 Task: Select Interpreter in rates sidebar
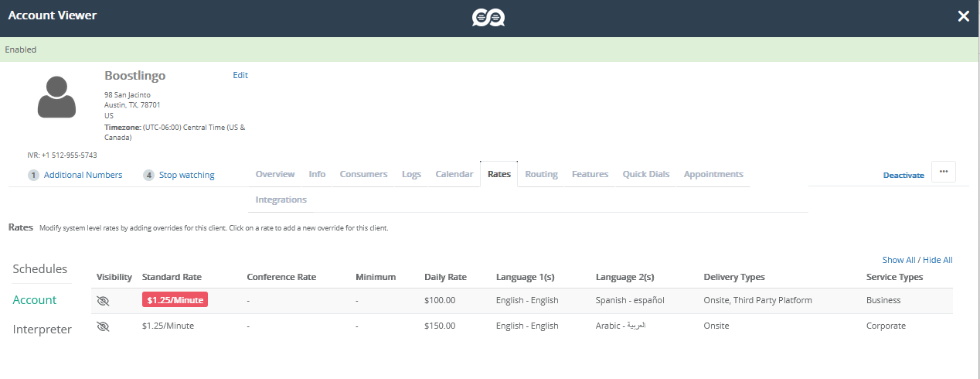click(x=43, y=329)
